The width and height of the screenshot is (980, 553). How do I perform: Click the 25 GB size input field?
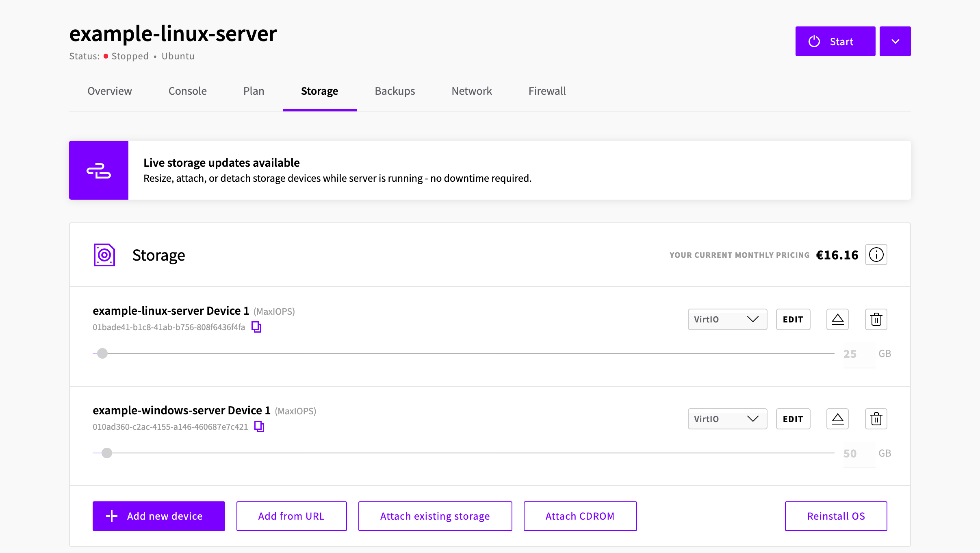coord(859,354)
